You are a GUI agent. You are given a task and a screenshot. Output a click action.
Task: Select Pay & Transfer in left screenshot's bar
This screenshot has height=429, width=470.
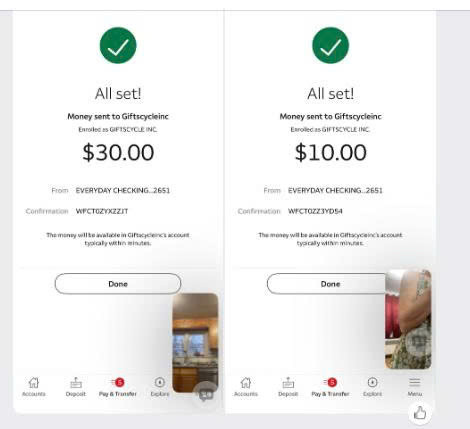[118, 387]
